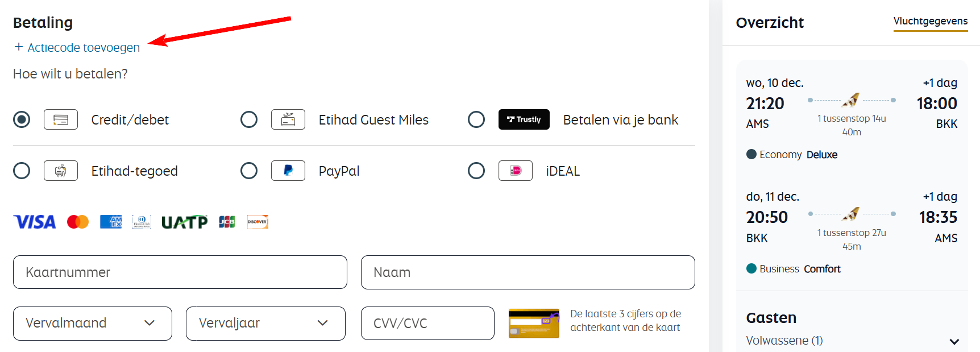
Task: Select the Discover card icon
Action: tap(257, 222)
